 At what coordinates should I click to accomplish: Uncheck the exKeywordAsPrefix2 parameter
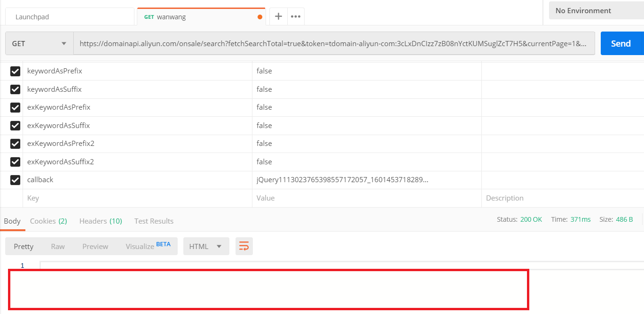15,144
